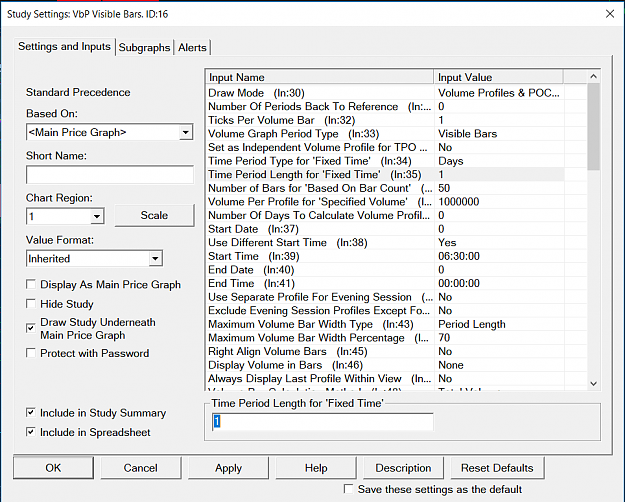The width and height of the screenshot is (625, 502).
Task: Click the 00:00:00 End Time value
Action: click(x=459, y=283)
